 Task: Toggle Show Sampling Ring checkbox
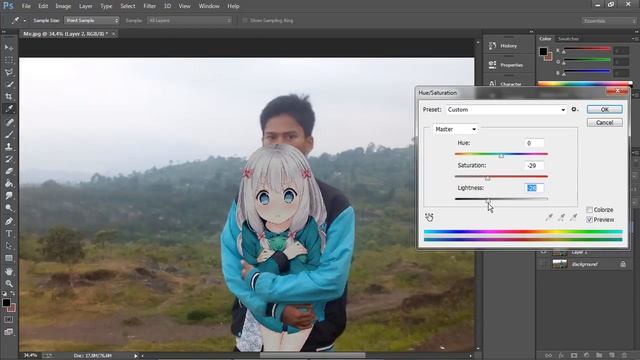pyautogui.click(x=245, y=20)
